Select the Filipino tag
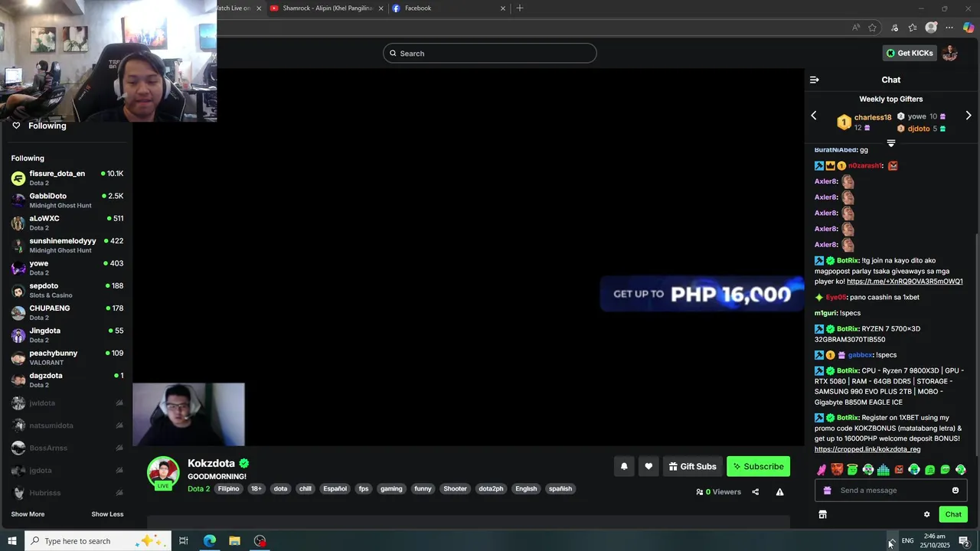The height and width of the screenshot is (551, 980). pyautogui.click(x=228, y=489)
